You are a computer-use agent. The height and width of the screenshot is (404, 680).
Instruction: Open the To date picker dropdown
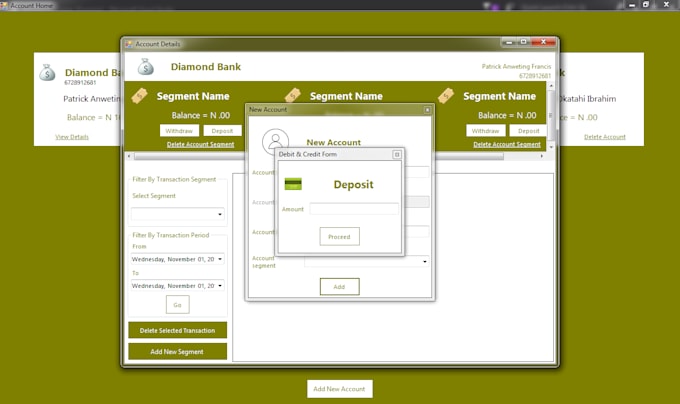220,286
